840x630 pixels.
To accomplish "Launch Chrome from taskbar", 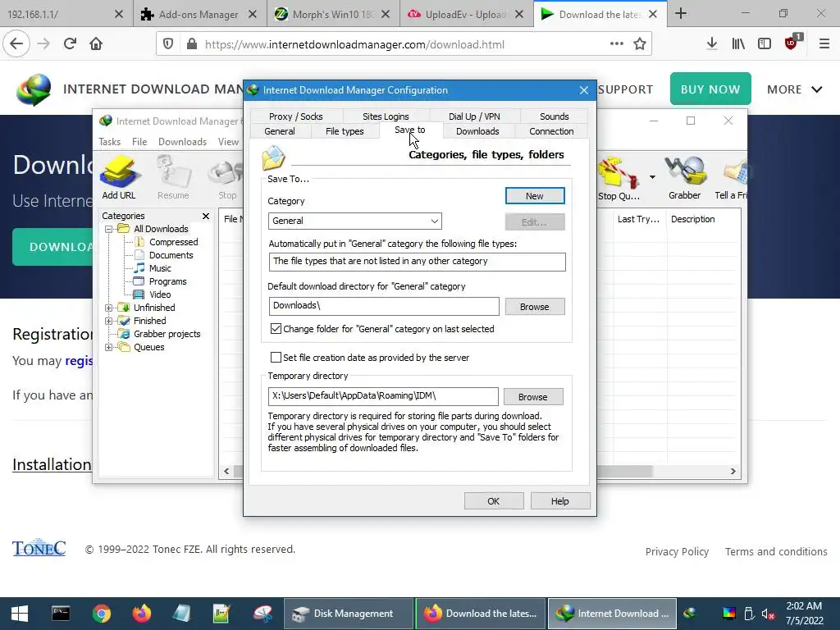I will (101, 614).
